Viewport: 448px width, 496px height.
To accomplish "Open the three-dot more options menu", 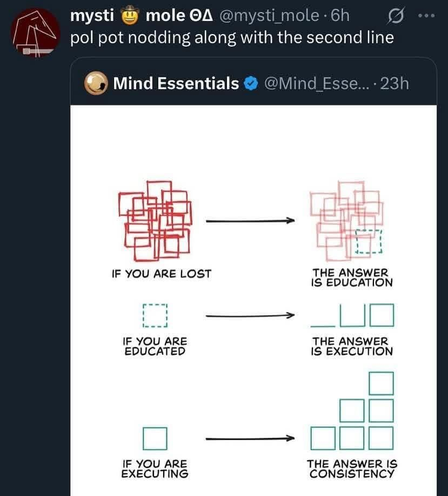I will coord(426,15).
